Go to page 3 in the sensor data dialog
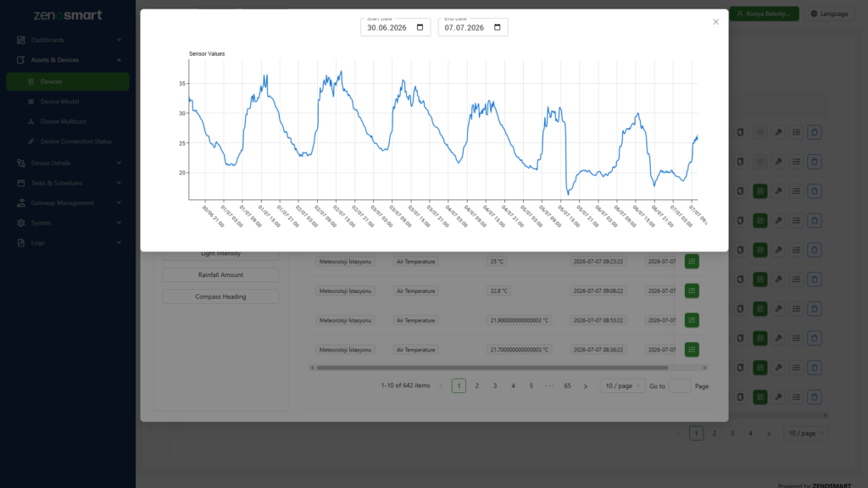 point(495,385)
